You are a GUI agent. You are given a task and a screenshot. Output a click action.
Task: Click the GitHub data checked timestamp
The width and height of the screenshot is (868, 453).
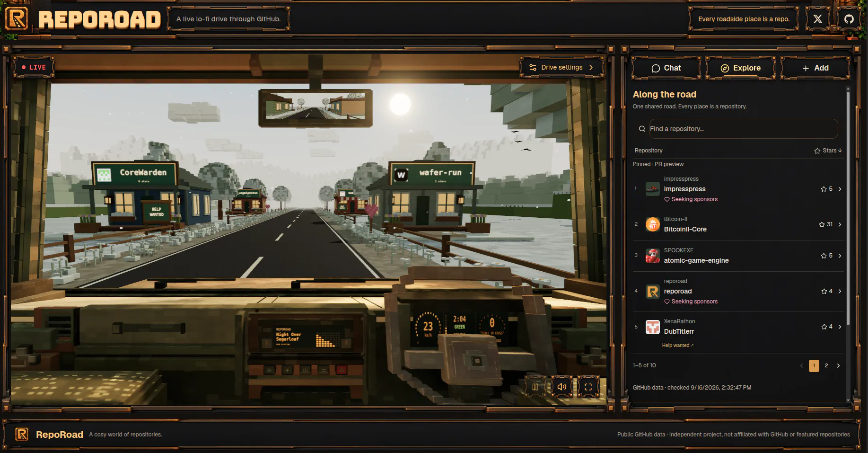click(x=692, y=388)
